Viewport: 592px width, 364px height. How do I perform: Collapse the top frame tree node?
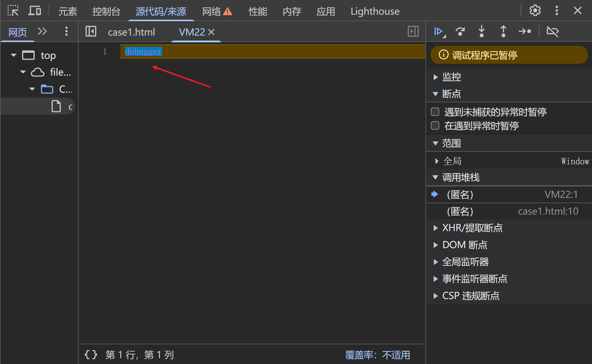pyautogui.click(x=14, y=55)
